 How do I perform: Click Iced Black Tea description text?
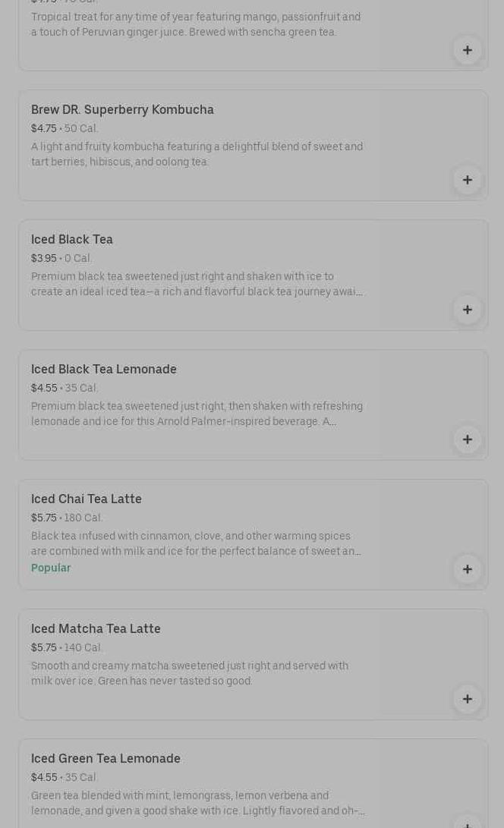coord(197,285)
